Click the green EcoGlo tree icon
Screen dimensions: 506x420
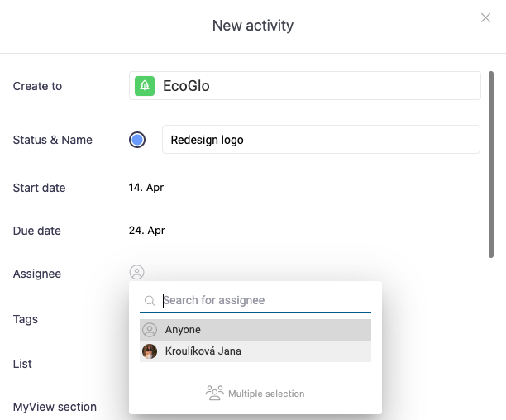tap(145, 86)
